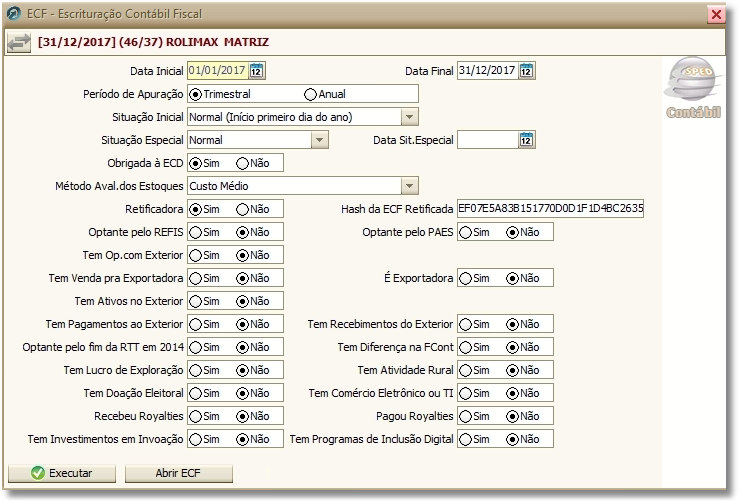Viewport: 740px width, 504px height.
Task: Open calendar picker for Data Final
Action: (x=527, y=71)
